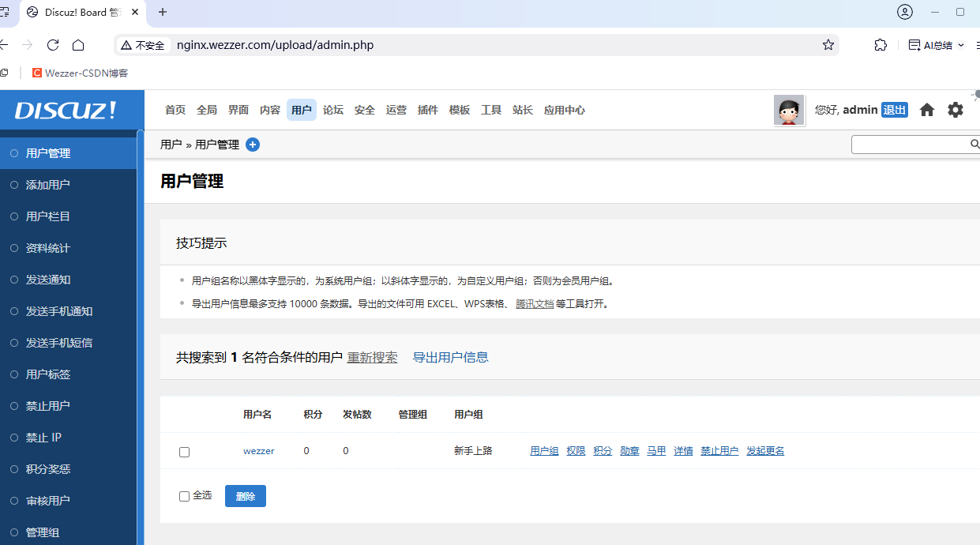Open browser extensions puzzle icon

click(x=880, y=45)
